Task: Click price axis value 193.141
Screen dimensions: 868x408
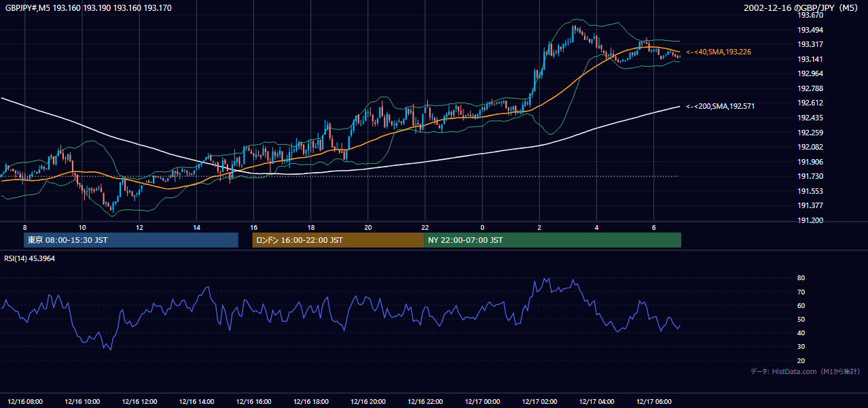Action: (810, 59)
